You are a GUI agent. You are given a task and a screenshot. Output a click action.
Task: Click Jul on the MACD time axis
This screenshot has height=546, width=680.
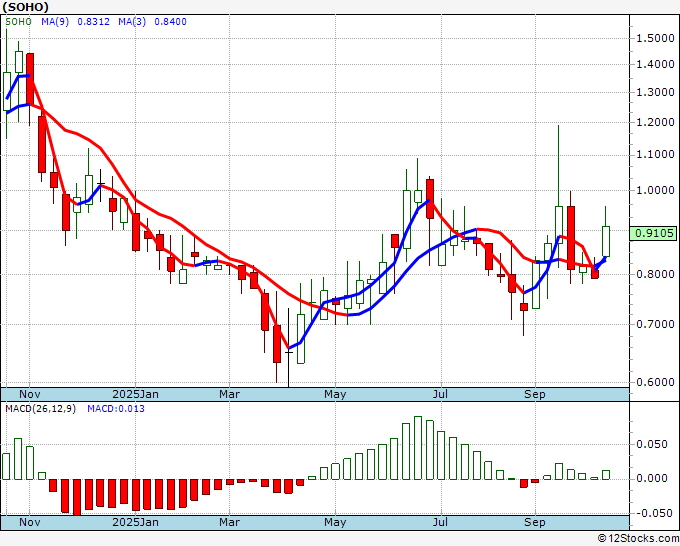[441, 522]
